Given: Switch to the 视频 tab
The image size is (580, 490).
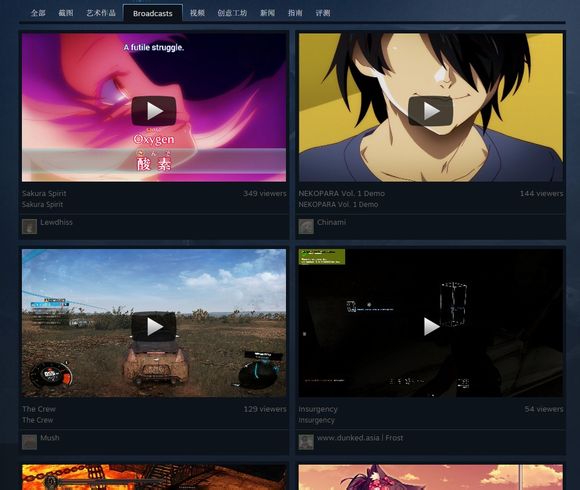Looking at the screenshot, I should tap(197, 13).
